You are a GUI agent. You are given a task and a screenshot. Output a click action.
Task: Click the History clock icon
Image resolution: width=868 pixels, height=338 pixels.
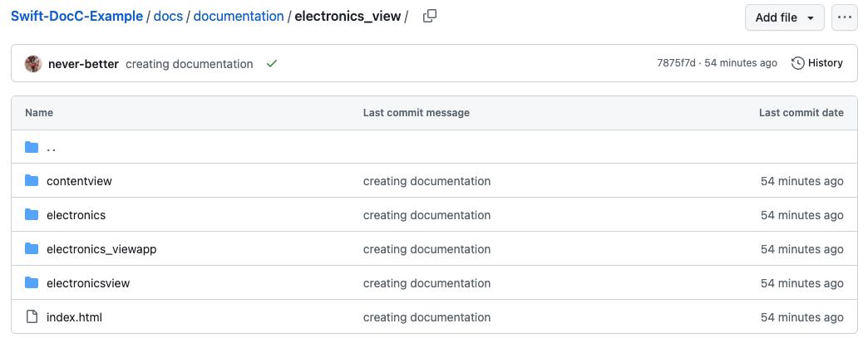point(797,63)
